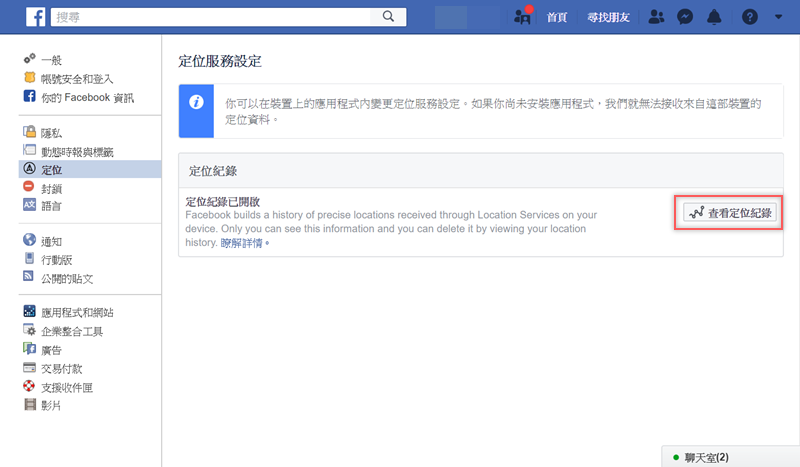Screen dimensions: 800x467
Task: Click the phone icon beside 行動版
Action: point(30,258)
